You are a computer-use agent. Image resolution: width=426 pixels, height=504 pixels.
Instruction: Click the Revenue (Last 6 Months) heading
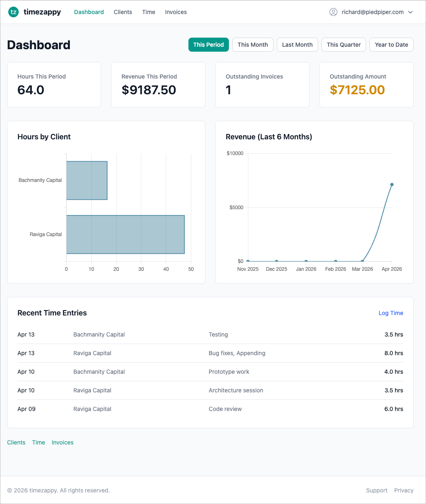(x=269, y=137)
